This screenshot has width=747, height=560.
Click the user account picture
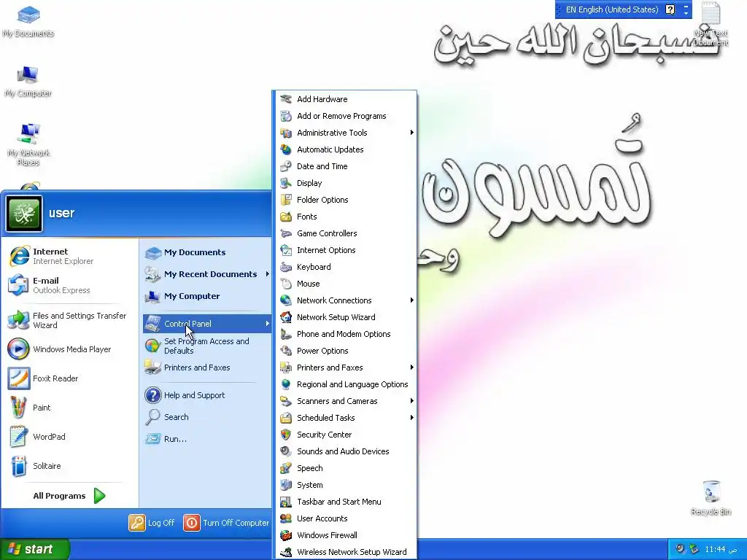24,214
